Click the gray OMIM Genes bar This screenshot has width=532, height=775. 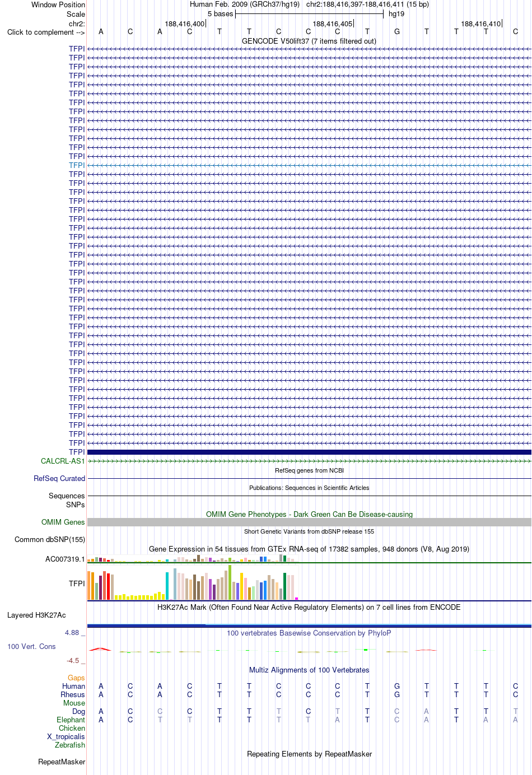pos(309,522)
